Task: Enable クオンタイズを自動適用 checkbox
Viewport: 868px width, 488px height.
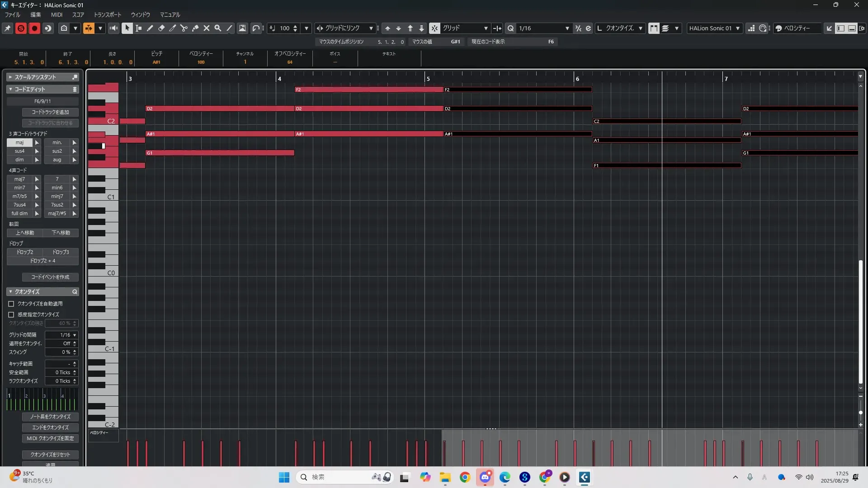Action: [x=11, y=304]
